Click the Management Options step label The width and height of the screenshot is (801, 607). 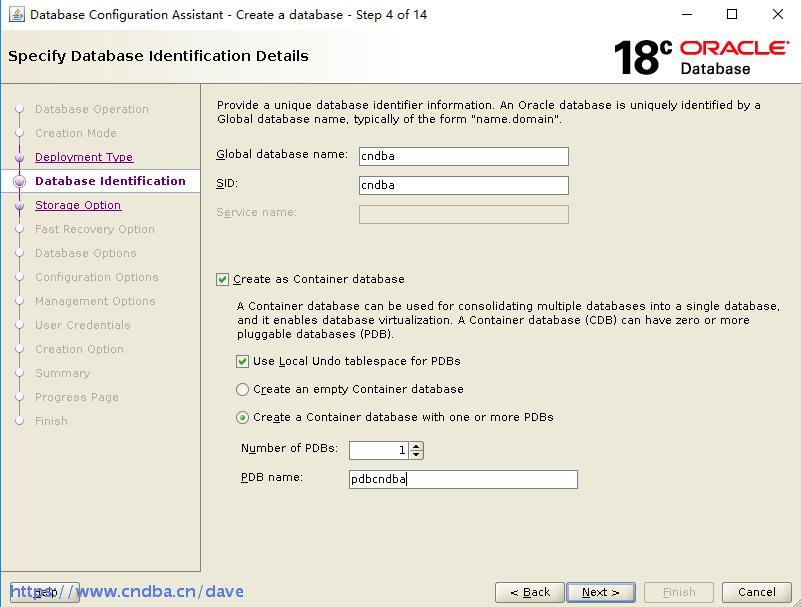(95, 301)
